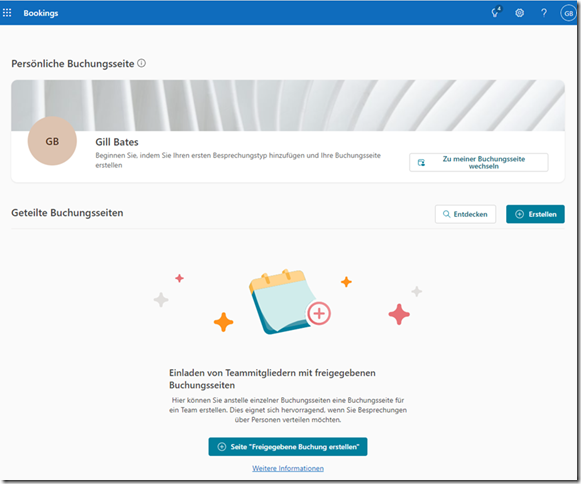
Task: Open the notifications lightbulb icon with badge
Action: point(496,12)
